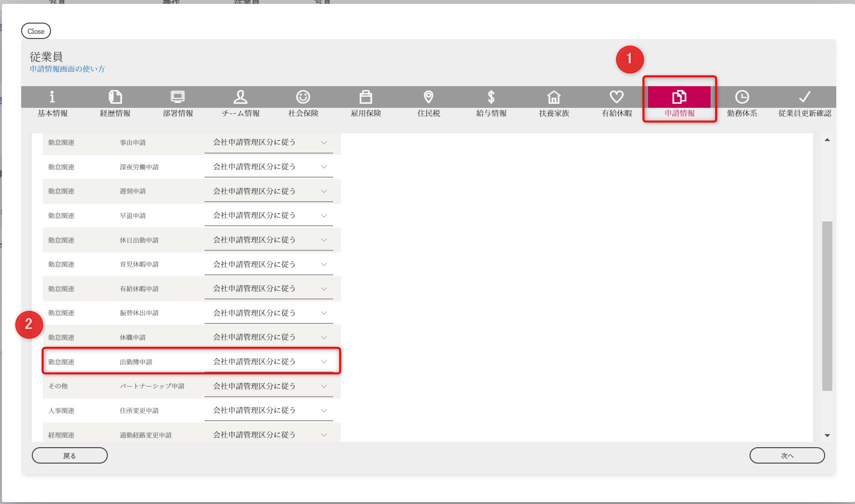Click the チーム情報 person icon
This screenshot has width=855, height=504.
240,97
